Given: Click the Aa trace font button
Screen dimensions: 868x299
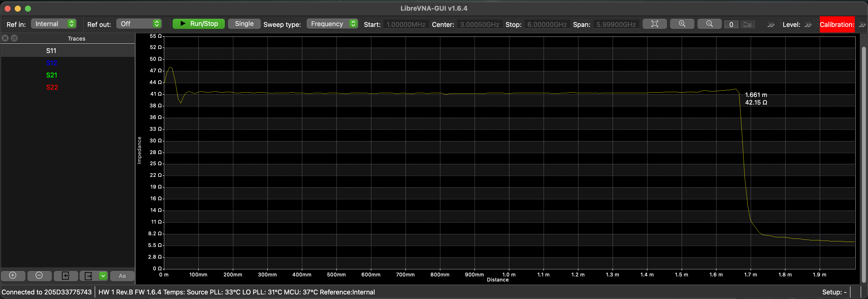Looking at the screenshot, I should (122, 275).
